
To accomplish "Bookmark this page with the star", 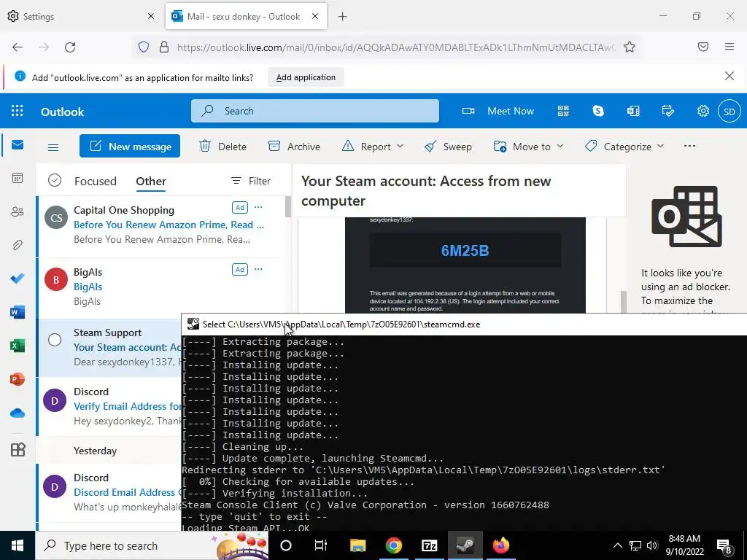I will coord(630,47).
